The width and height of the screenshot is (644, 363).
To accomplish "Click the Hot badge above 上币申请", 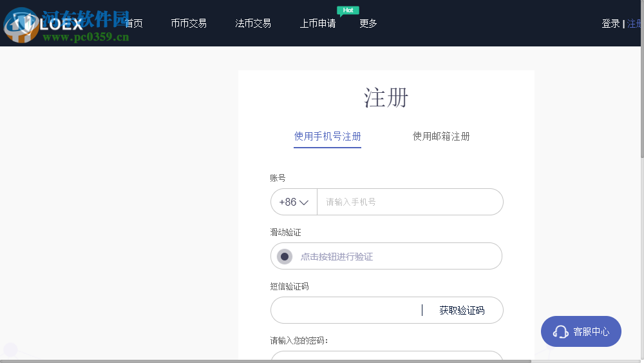I will tap(348, 10).
